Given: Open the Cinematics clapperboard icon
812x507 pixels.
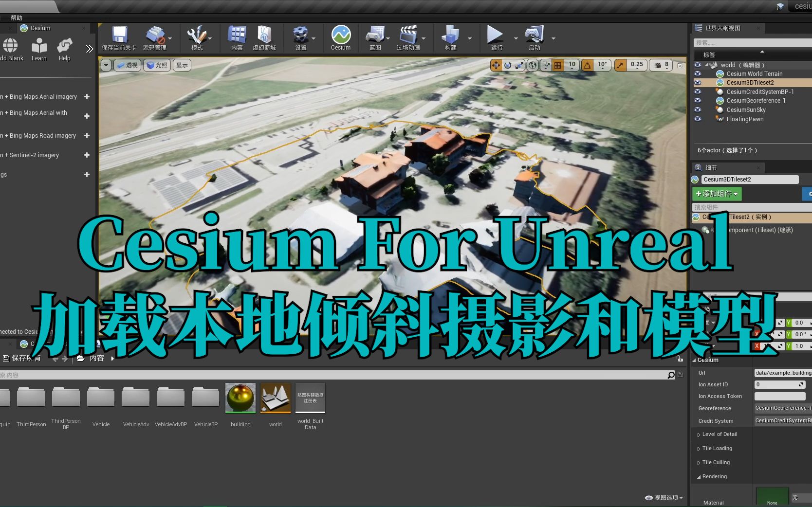Looking at the screenshot, I should 408,35.
